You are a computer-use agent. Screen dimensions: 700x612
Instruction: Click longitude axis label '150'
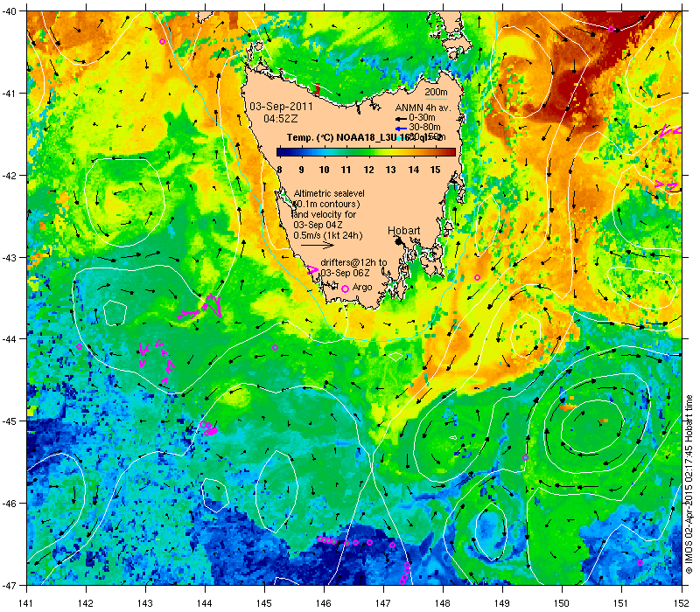(562, 603)
